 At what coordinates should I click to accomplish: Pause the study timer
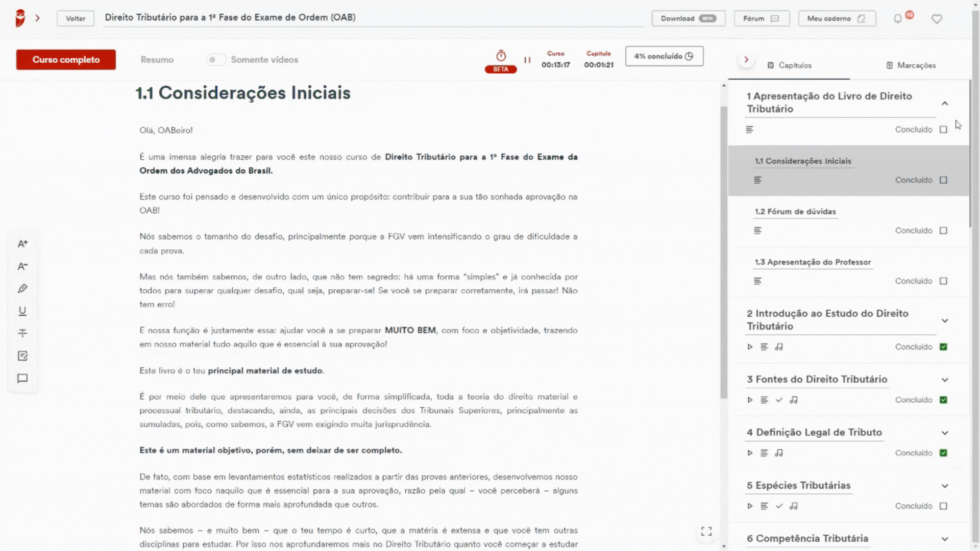(x=527, y=60)
